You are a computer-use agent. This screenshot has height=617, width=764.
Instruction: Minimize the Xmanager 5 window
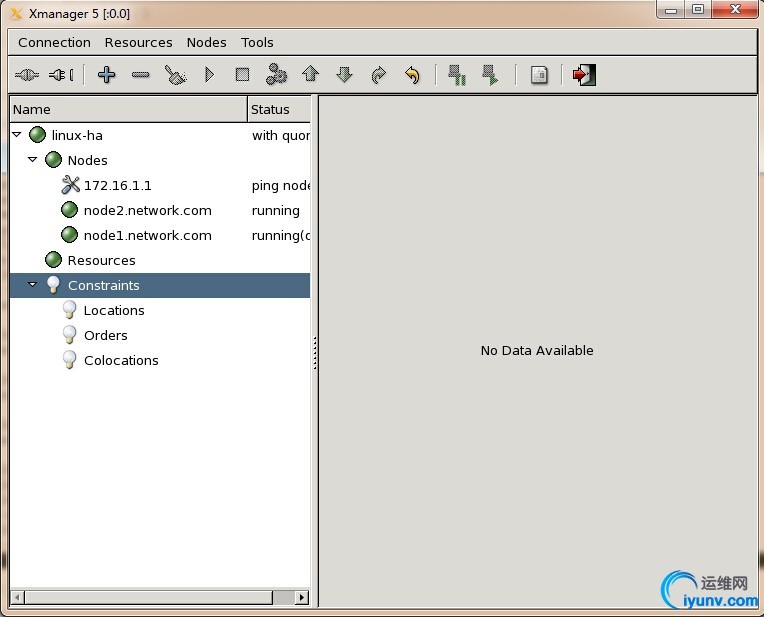(x=671, y=9)
